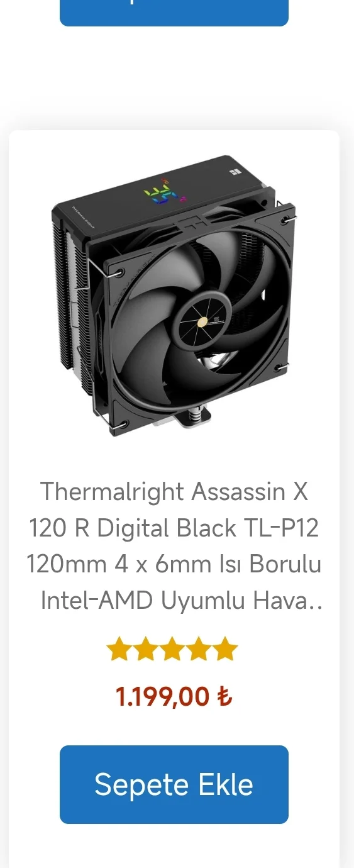Click the partially visible blue button at top

pos(174,13)
